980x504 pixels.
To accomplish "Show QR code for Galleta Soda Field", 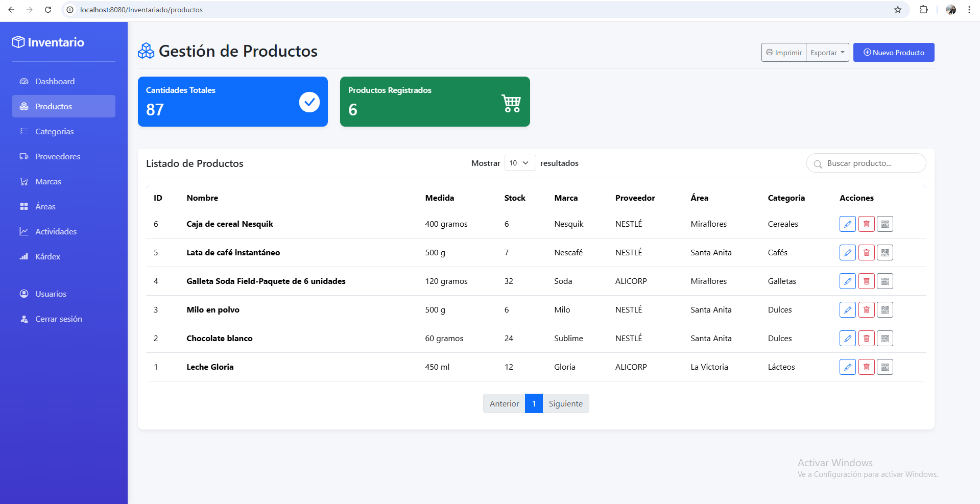I will click(885, 281).
